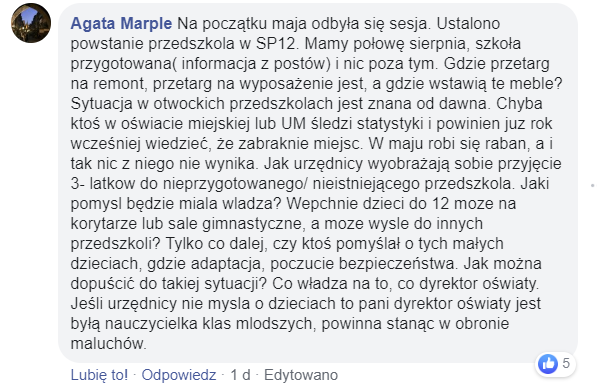The width and height of the screenshot is (597, 390).
Task: Open the 1 d timestamp link
Action: coord(240,375)
